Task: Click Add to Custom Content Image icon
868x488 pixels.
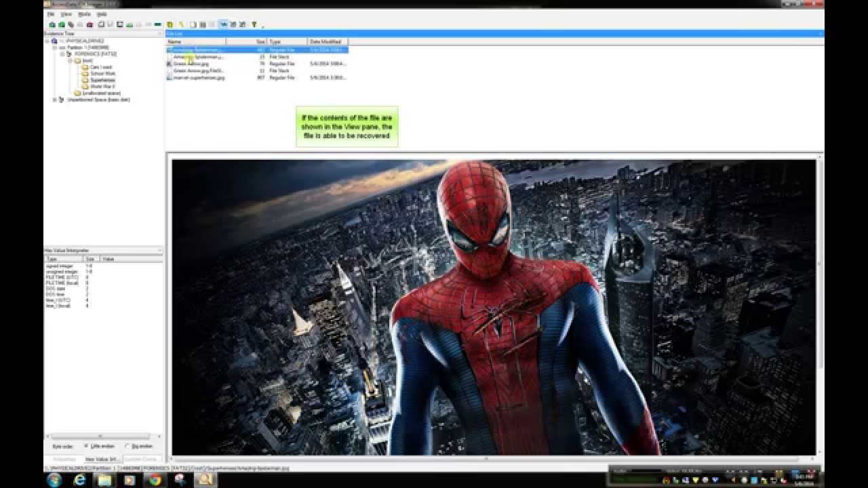Action: pyautogui.click(x=129, y=24)
